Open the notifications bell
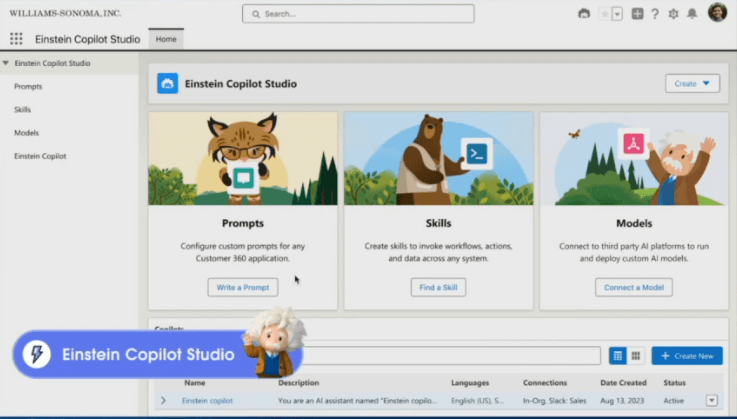 (x=692, y=14)
